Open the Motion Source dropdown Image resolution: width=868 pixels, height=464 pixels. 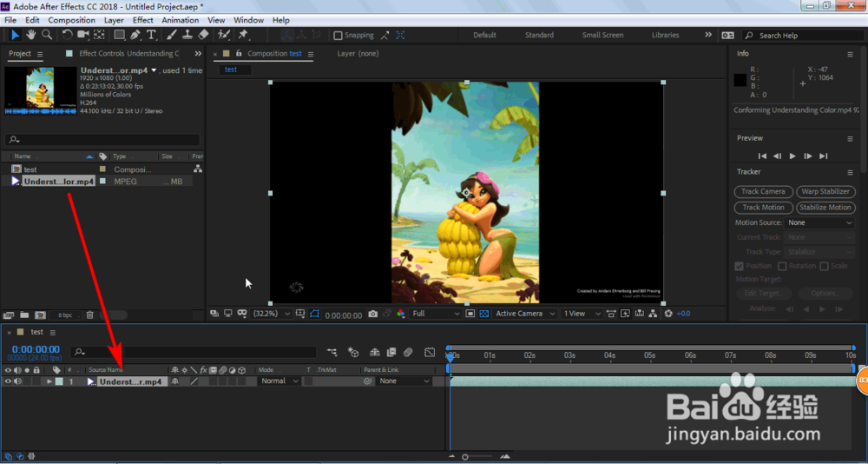pyautogui.click(x=820, y=222)
